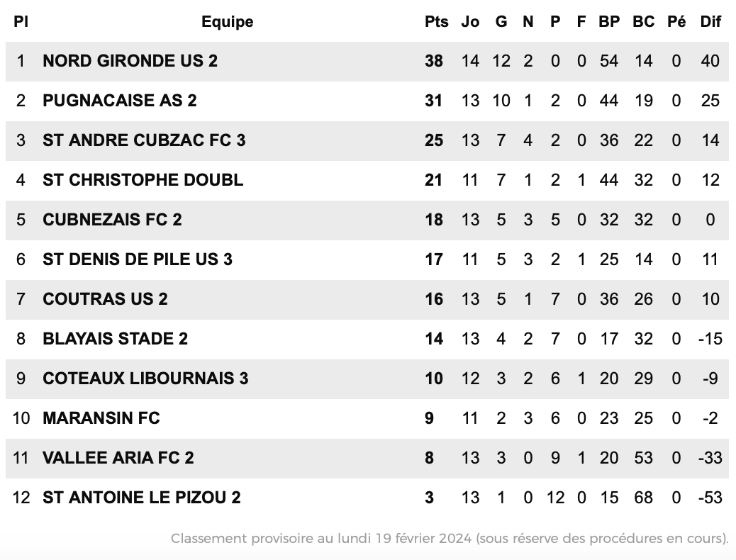Click the NORD GIRONDE US 2 team name
Image resolution: width=736 pixels, height=560 pixels.
click(130, 61)
